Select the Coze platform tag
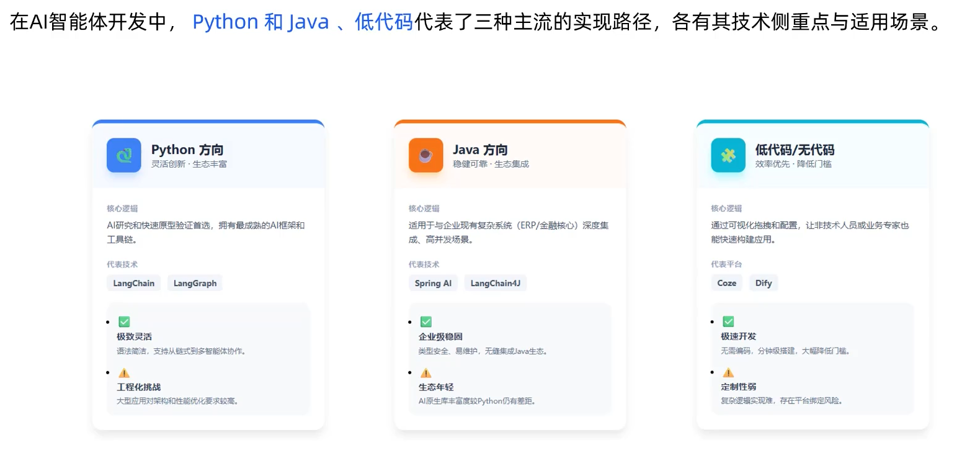980x458 pixels. 727,283
